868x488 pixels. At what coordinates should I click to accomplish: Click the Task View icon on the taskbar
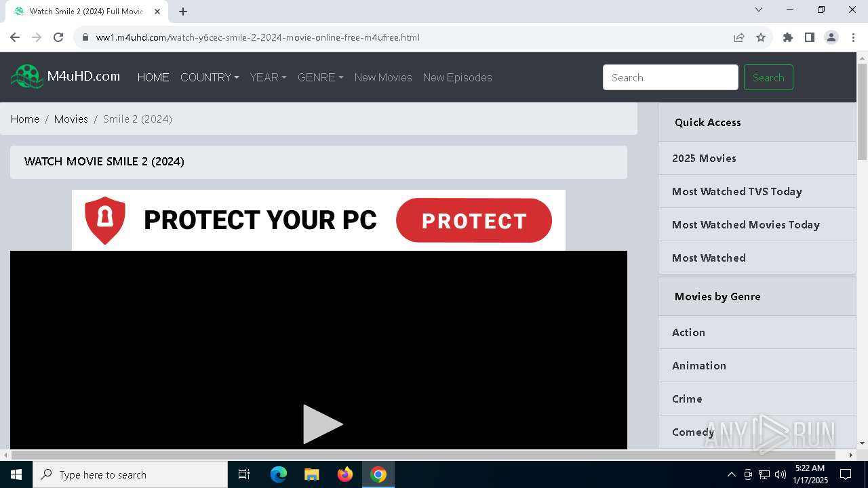click(x=244, y=474)
